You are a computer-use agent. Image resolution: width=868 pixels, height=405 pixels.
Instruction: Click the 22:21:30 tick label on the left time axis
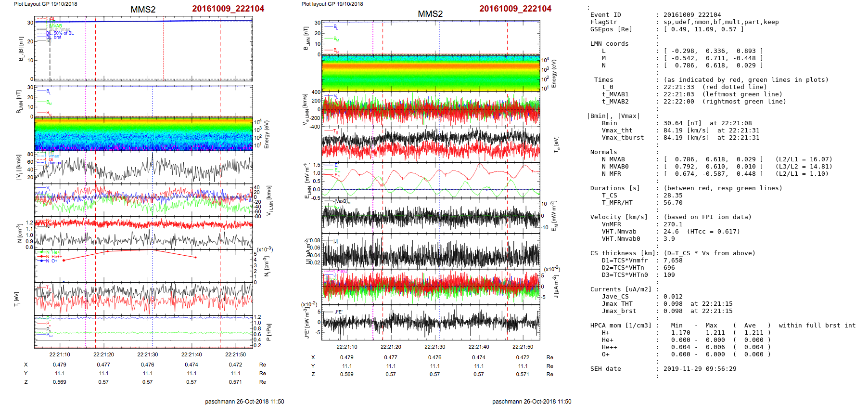(x=148, y=354)
